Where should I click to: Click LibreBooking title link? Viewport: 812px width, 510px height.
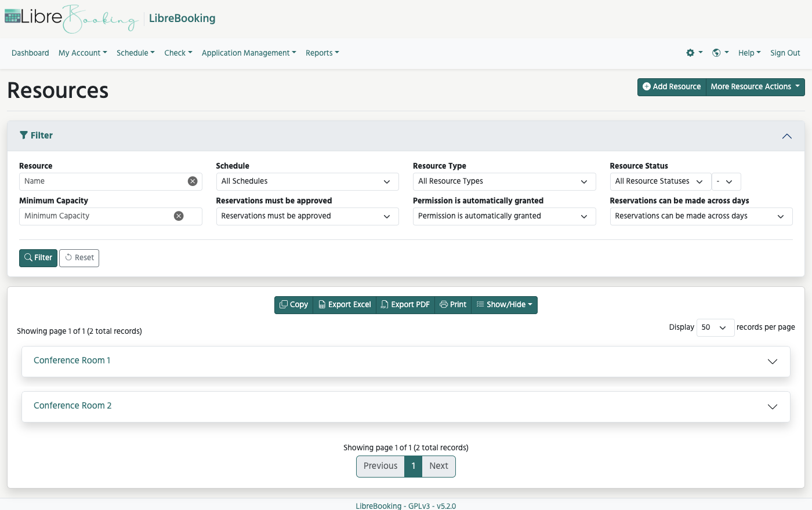click(x=182, y=19)
